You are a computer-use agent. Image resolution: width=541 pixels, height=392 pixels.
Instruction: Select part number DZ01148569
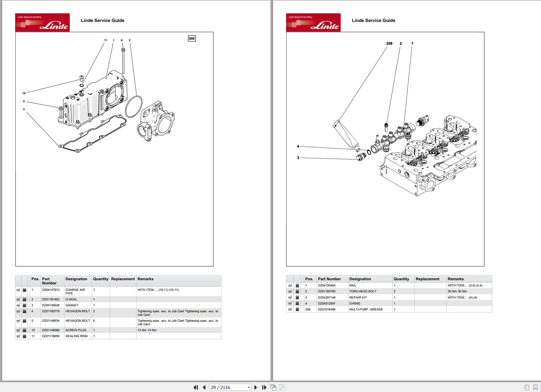(51, 330)
